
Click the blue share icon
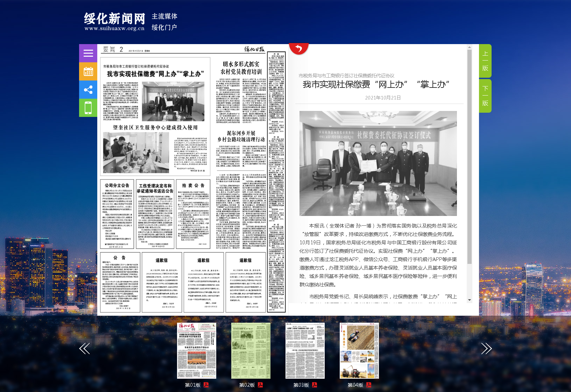[x=88, y=90]
